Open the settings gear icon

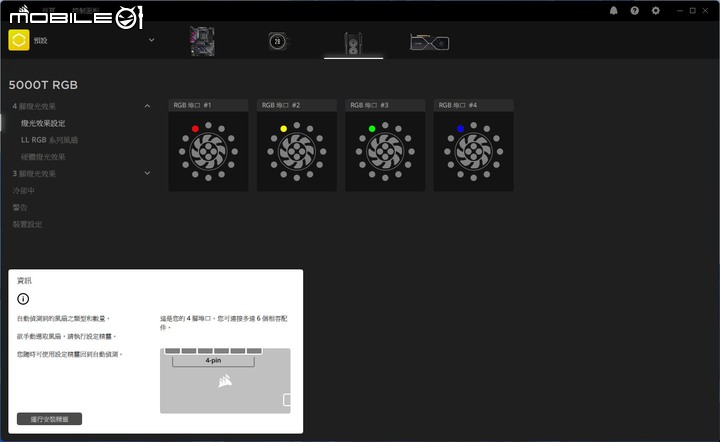(656, 11)
